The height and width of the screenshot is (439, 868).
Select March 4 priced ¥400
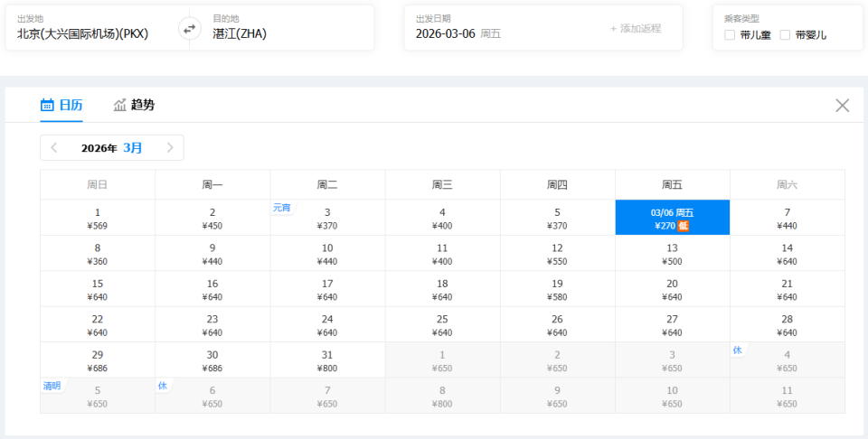442,218
